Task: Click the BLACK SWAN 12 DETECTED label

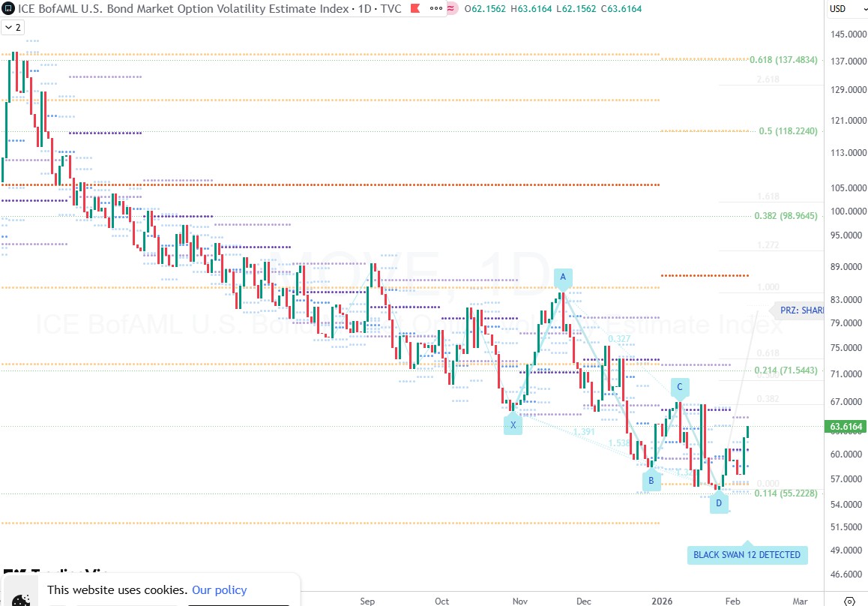Action: 747,555
